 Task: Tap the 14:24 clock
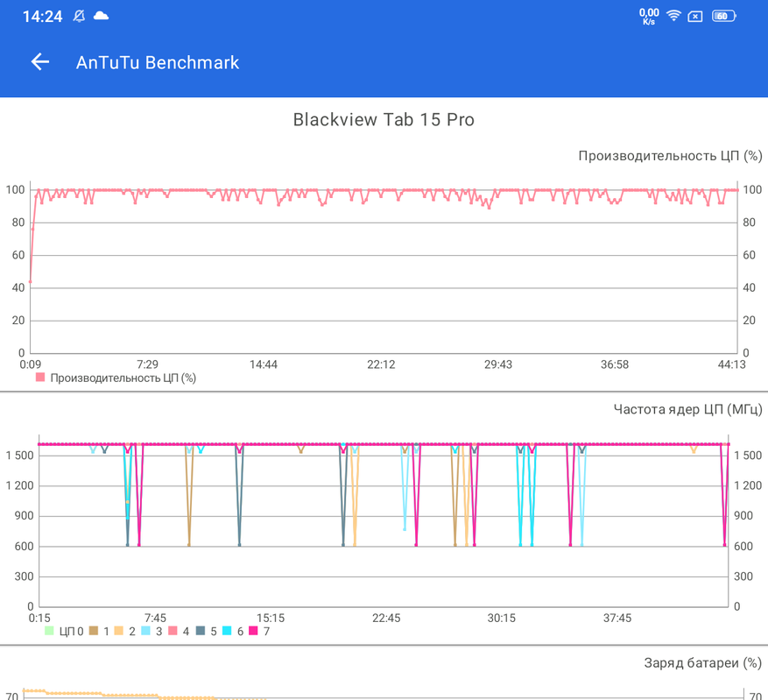(x=43, y=17)
